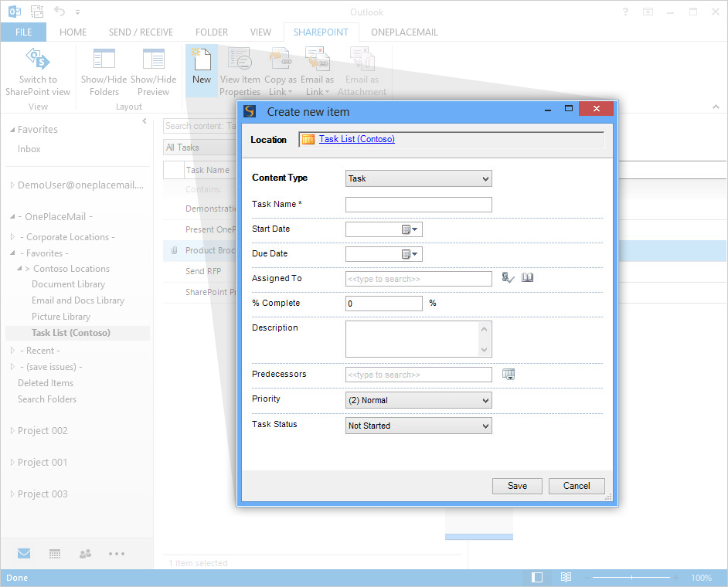Switch to Calendar view in navigation bar
This screenshot has width=728, height=587.
[x=55, y=554]
